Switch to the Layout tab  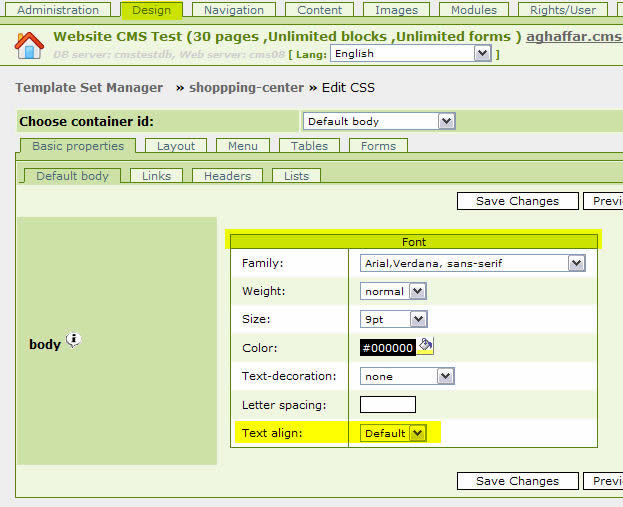point(176,146)
